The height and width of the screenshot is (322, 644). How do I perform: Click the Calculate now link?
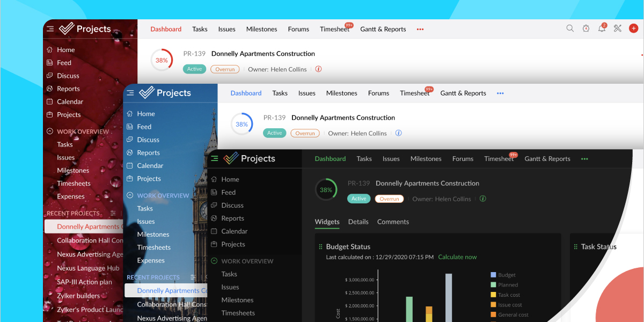point(457,257)
